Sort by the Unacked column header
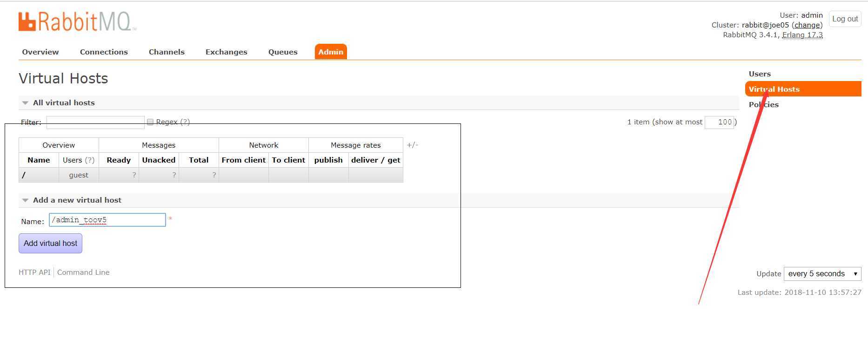868x354 pixels. point(159,160)
